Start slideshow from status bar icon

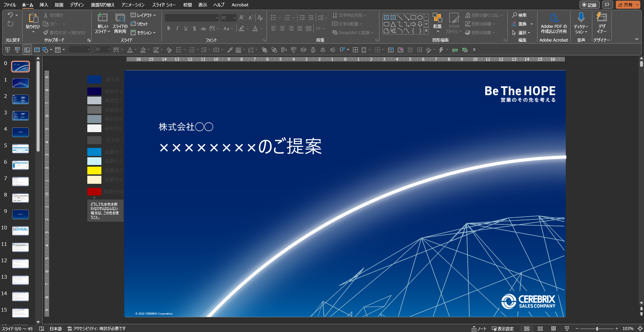coord(567,329)
